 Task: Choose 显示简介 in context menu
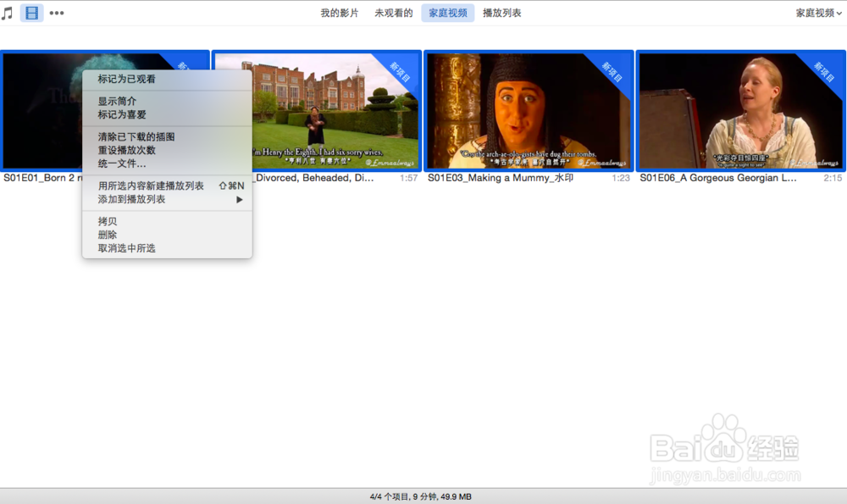tap(167, 101)
